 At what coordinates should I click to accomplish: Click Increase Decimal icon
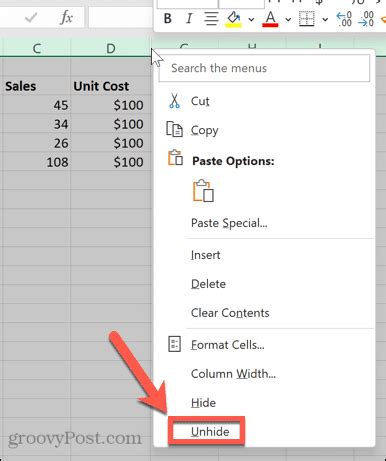pyautogui.click(x=344, y=19)
